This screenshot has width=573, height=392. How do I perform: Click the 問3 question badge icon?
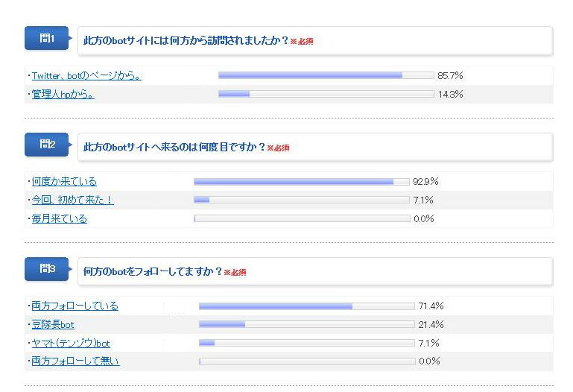46,269
